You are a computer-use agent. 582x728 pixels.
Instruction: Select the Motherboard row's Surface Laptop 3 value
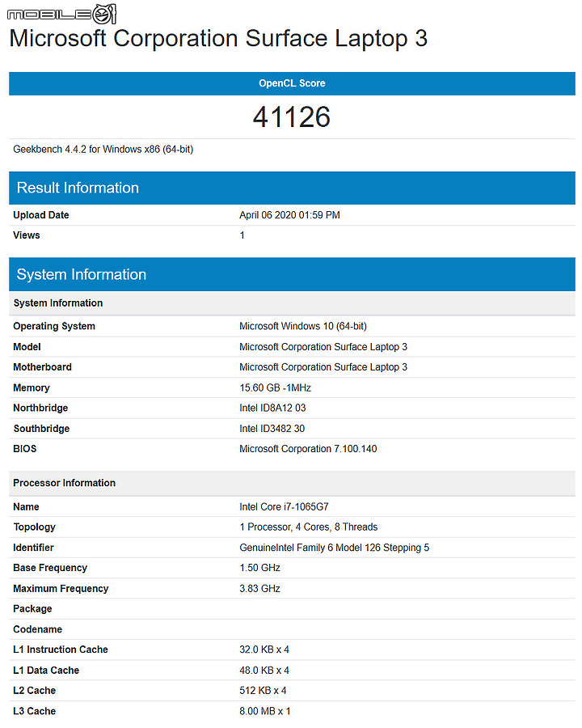pos(323,367)
